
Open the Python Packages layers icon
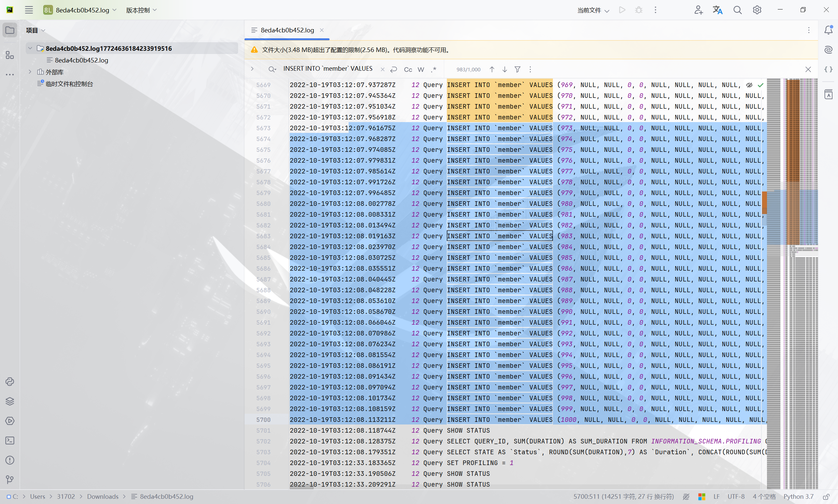tap(10, 401)
